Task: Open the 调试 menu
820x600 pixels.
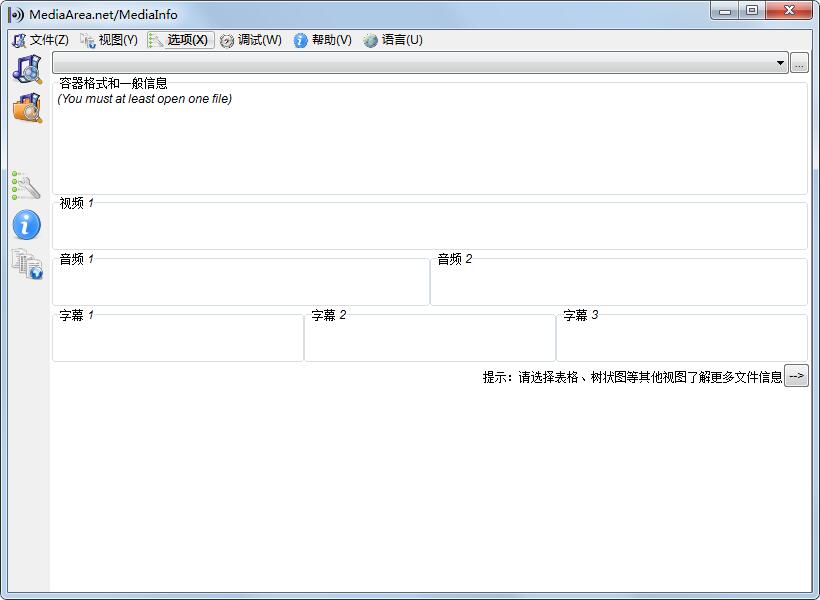Action: coord(247,40)
